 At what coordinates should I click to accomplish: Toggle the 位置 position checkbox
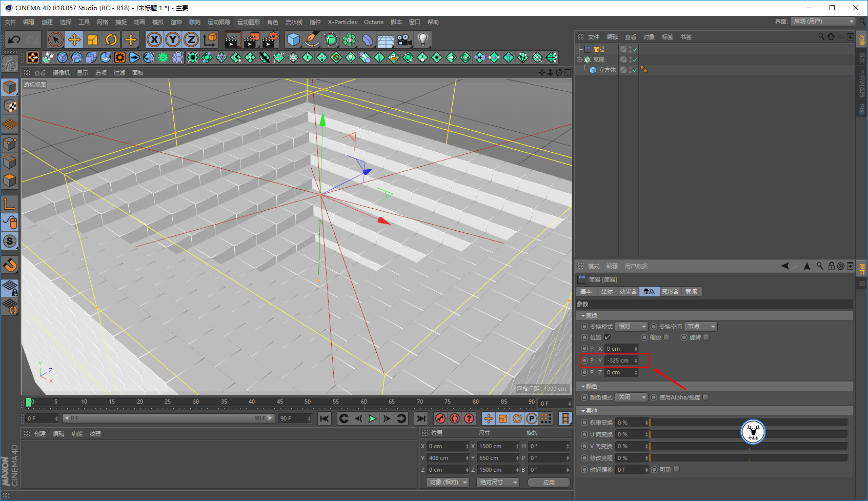(608, 337)
